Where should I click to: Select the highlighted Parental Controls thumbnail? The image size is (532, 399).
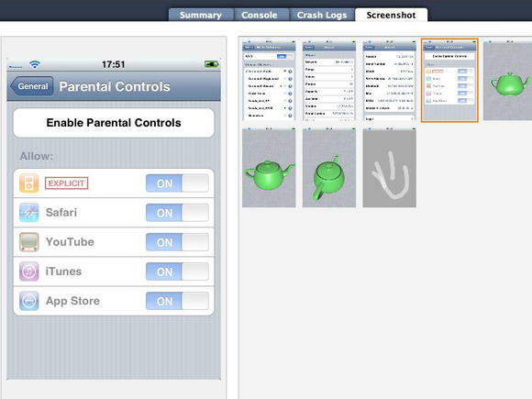point(449,80)
